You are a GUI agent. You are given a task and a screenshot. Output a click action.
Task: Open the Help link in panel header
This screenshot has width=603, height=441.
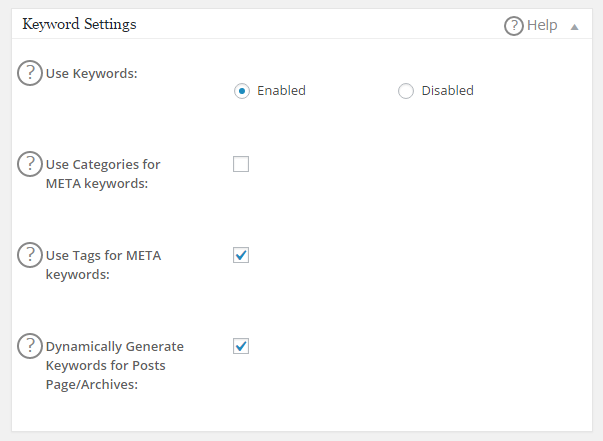tap(541, 26)
